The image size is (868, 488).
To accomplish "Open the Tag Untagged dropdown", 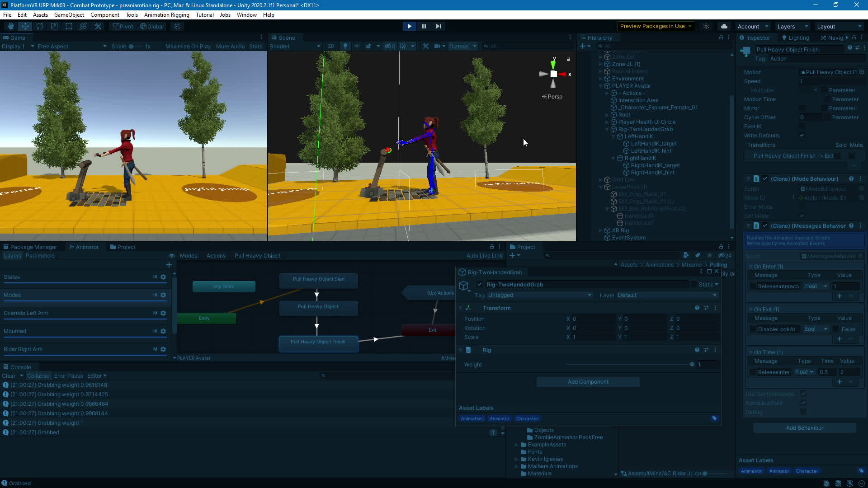I will [539, 295].
